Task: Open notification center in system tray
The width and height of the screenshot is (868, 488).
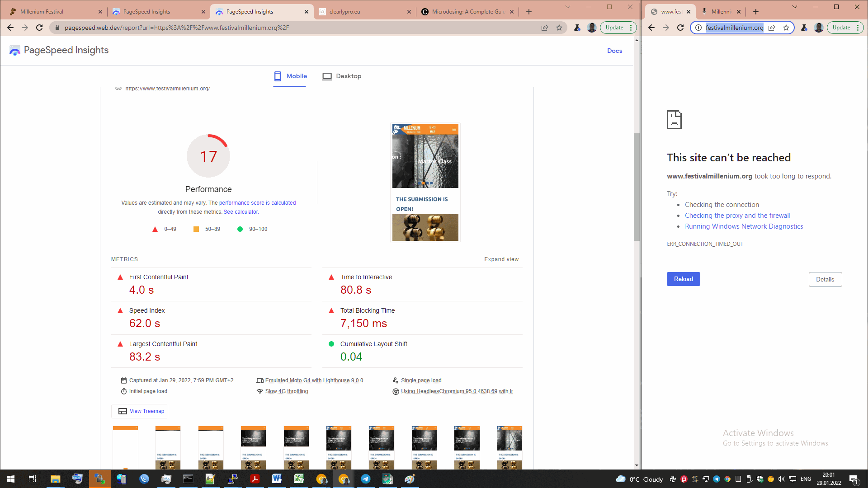Action: 854,479
